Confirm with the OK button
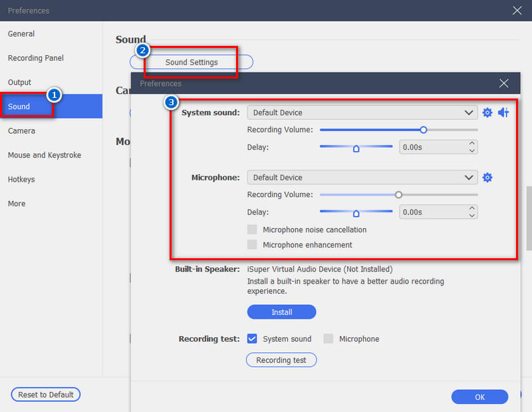Viewport: 532px width, 412px height. tap(479, 397)
